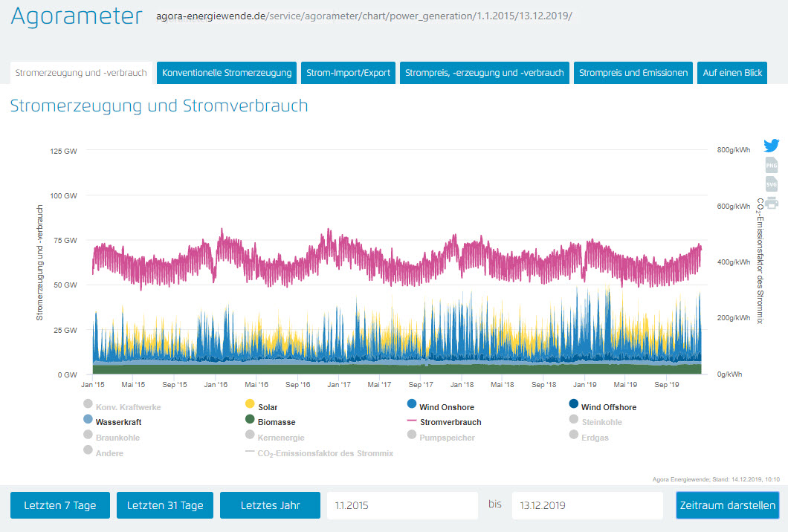Click the start date field showing 1.1.2015

tap(402, 505)
